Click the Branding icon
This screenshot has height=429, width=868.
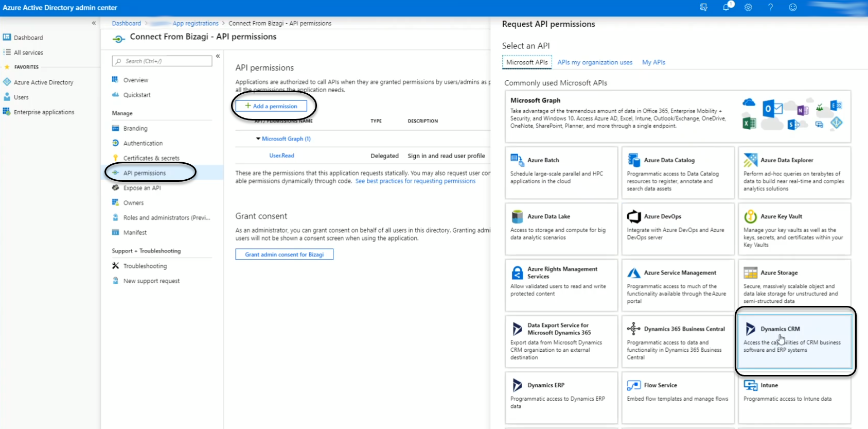point(116,128)
